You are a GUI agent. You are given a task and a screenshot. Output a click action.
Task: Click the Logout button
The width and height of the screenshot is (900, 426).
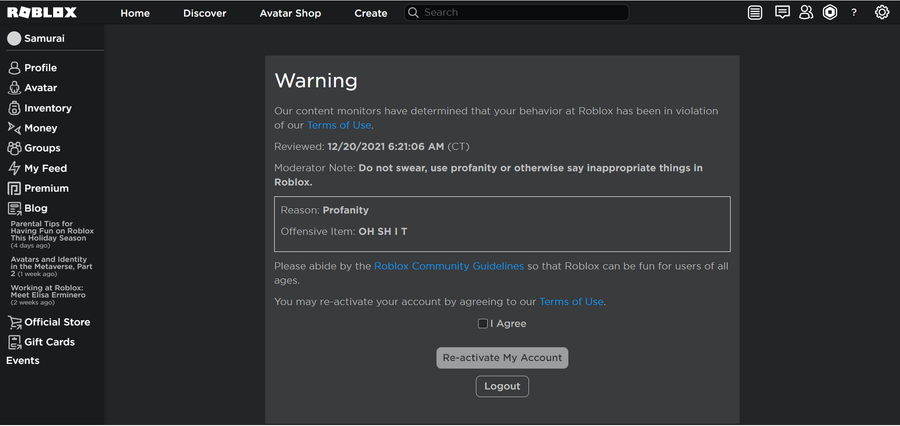pyautogui.click(x=502, y=386)
